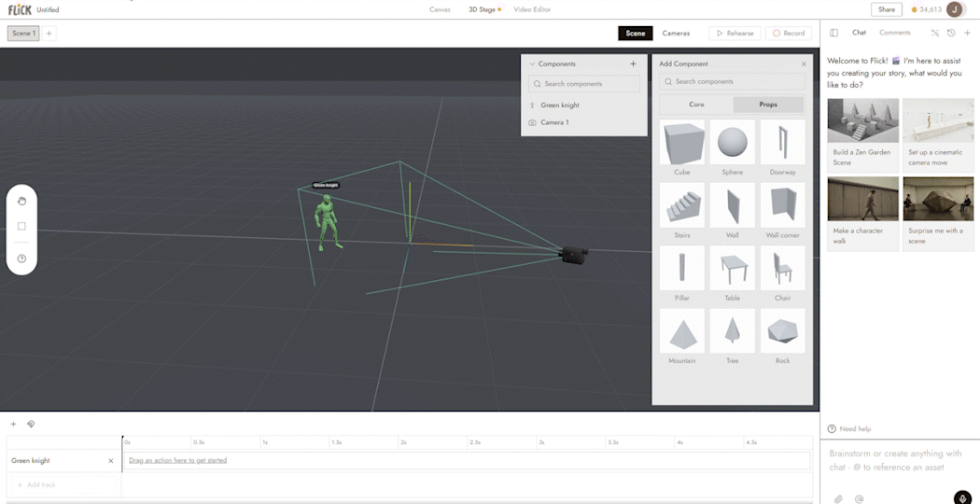The height and width of the screenshot is (504, 980).
Task: Switch to Scene view toggle
Action: pos(636,34)
